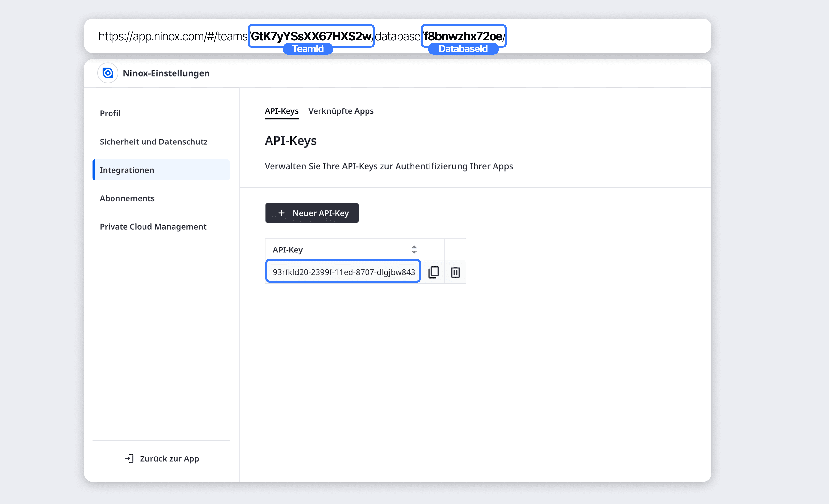The width and height of the screenshot is (829, 504).
Task: Return via Zurück zur App link
Action: (x=169, y=458)
